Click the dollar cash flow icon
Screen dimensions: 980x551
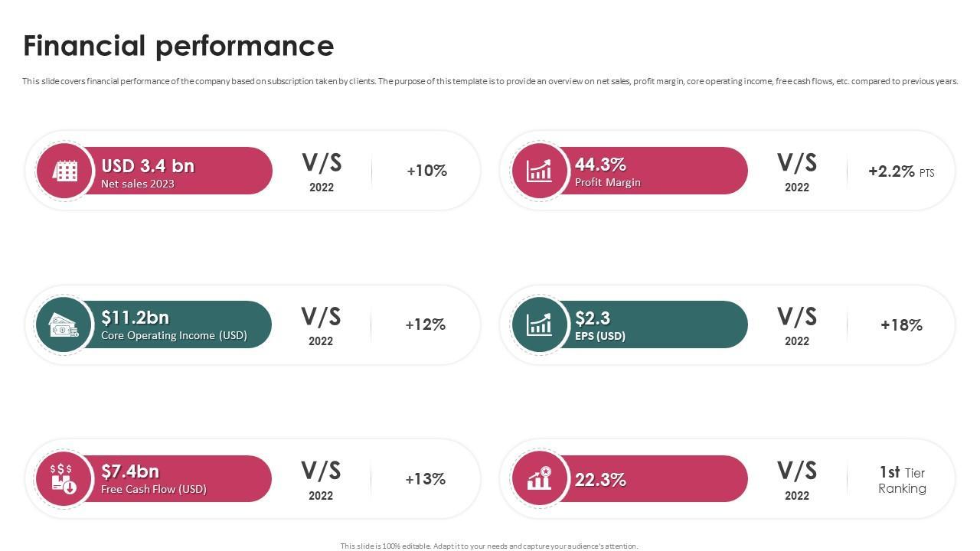click(64, 479)
